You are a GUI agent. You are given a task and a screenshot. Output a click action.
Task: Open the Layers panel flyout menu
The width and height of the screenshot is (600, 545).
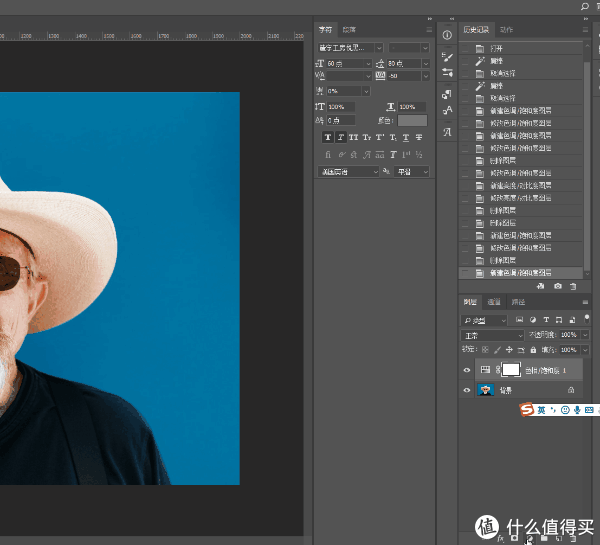(585, 302)
